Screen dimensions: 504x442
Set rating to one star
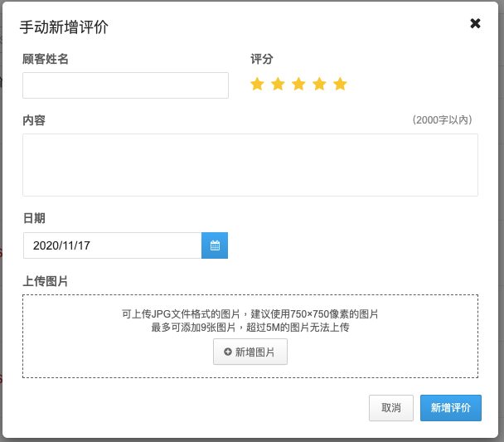click(x=257, y=85)
